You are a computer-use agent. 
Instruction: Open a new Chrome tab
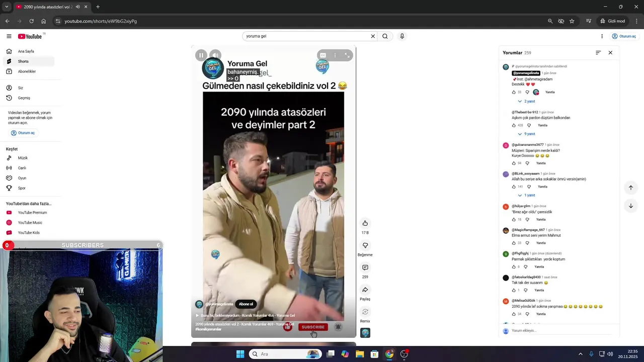pos(98,7)
